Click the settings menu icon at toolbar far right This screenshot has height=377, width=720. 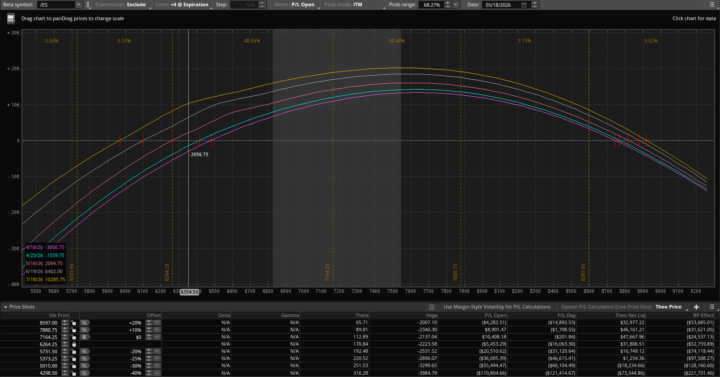tap(711, 5)
